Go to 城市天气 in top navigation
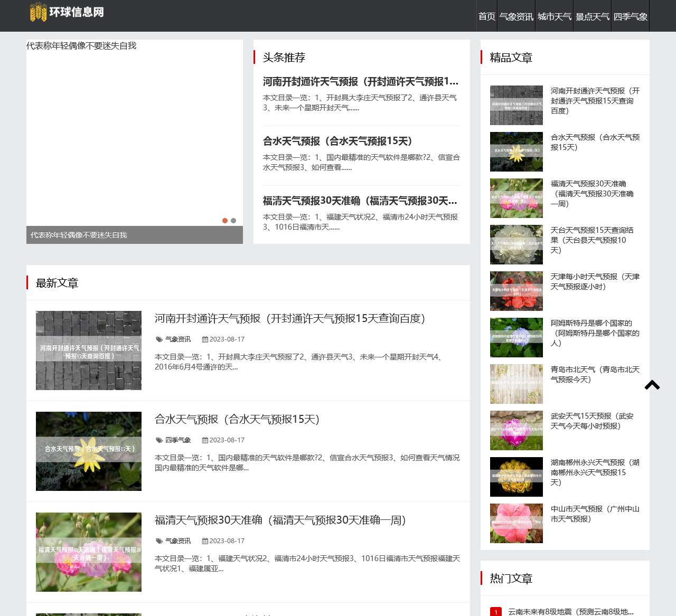 click(555, 16)
